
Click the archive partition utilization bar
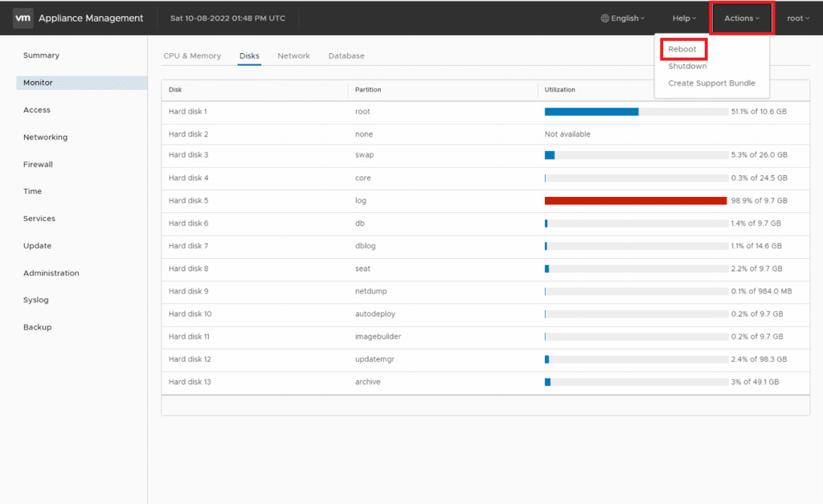[x=637, y=382]
